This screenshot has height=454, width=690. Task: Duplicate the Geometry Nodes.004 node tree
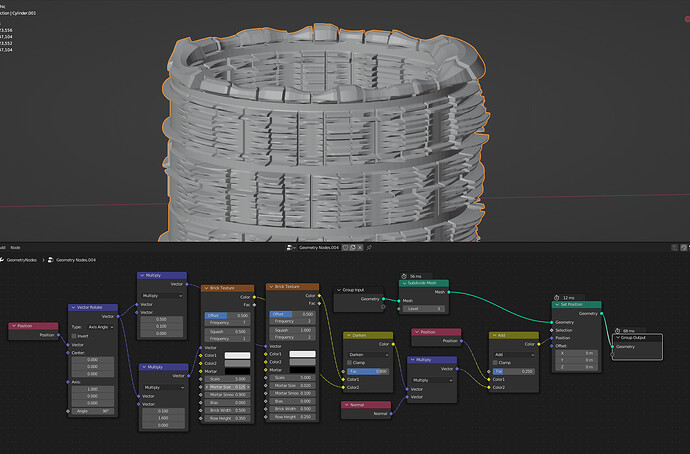click(x=352, y=248)
